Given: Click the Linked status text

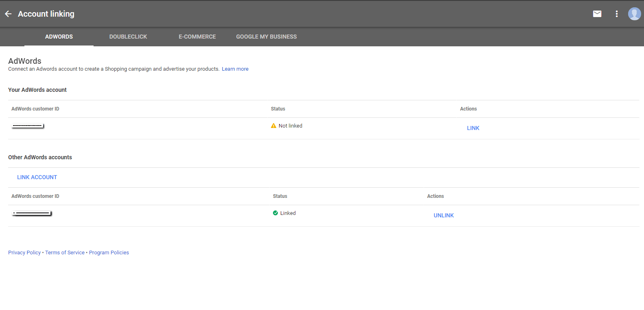Looking at the screenshot, I should (x=288, y=213).
